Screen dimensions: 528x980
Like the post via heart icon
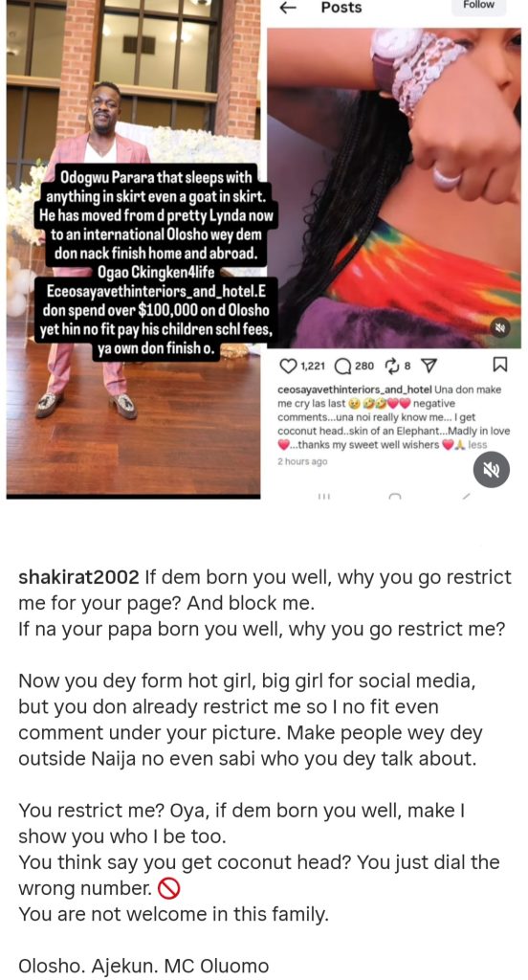pos(287,366)
